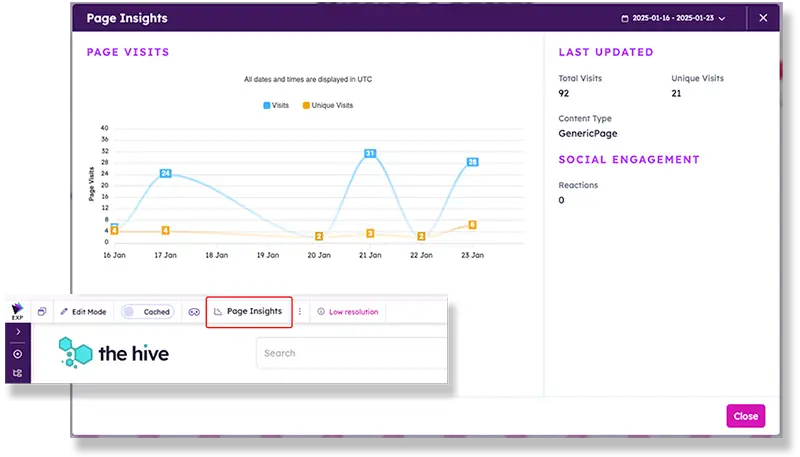The width and height of the screenshot is (800, 457).
Task: Select the 31 visits data point on 21 Jan
Action: click(x=370, y=153)
